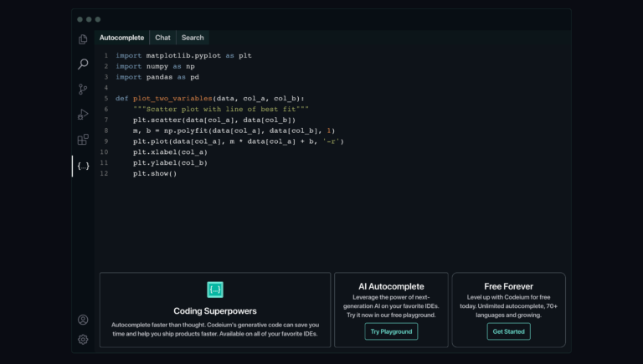This screenshot has height=364, width=643.
Task: Click the plt.show() line
Action: (155, 173)
